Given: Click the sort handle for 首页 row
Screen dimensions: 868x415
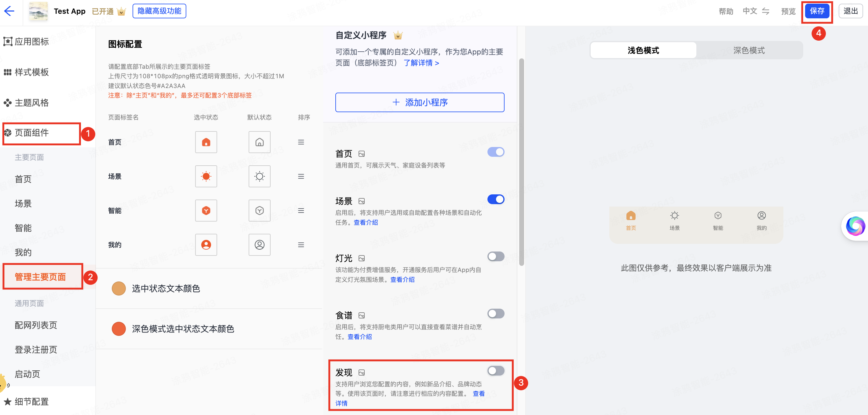Looking at the screenshot, I should [x=301, y=142].
